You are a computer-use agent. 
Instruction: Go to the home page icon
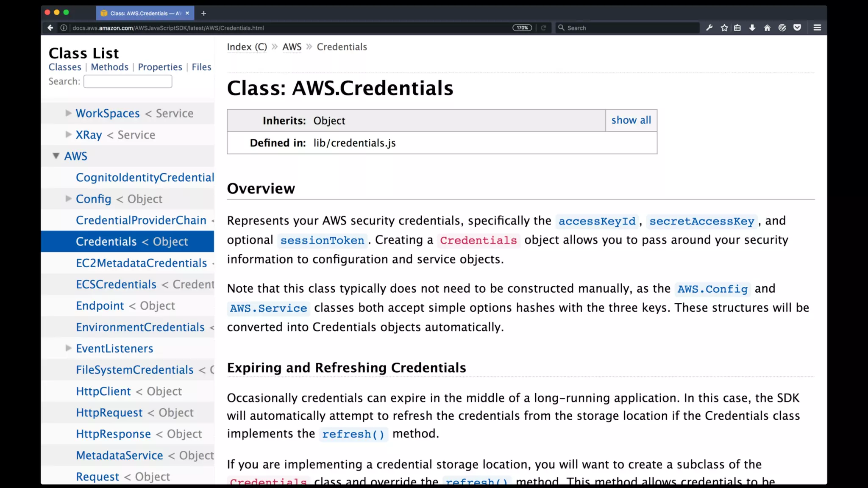[x=767, y=28]
